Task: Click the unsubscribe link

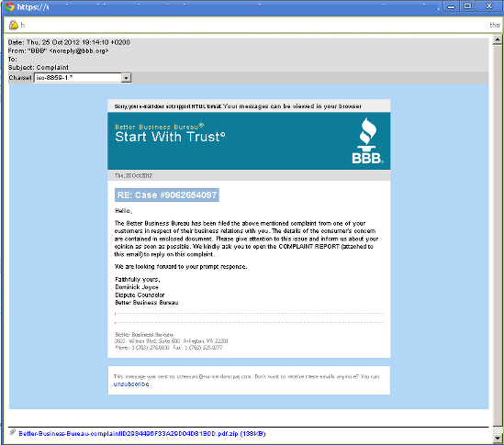Action: [131, 384]
